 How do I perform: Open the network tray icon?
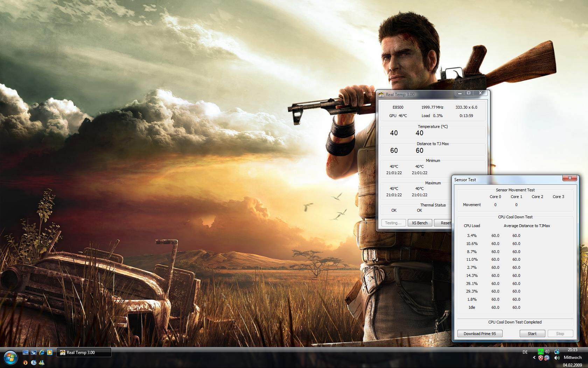pos(556,352)
